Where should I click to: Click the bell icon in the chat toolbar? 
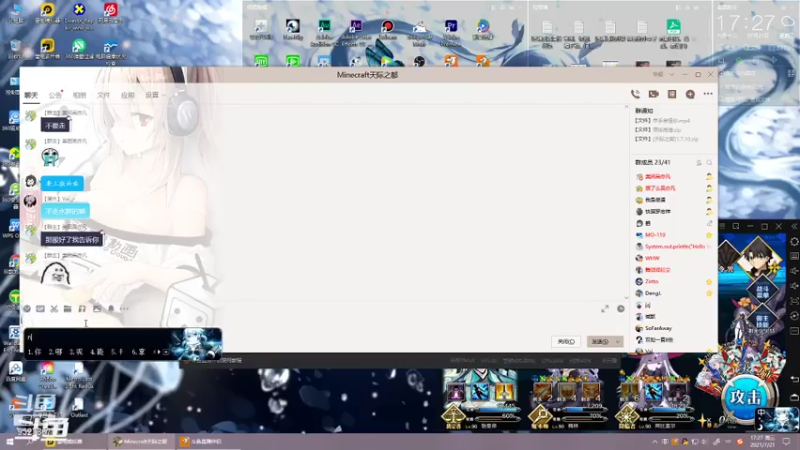tap(111, 309)
